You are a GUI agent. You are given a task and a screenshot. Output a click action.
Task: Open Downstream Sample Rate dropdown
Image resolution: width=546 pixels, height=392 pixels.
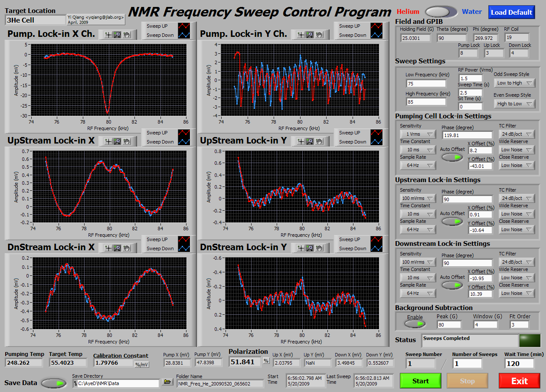(418, 293)
